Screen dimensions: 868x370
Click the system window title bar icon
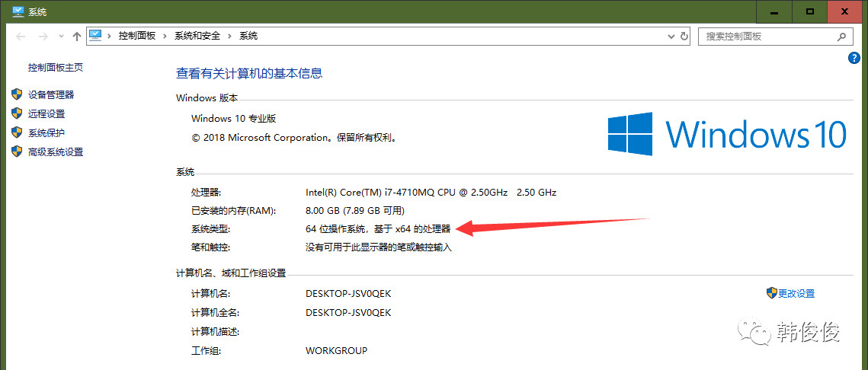click(18, 11)
